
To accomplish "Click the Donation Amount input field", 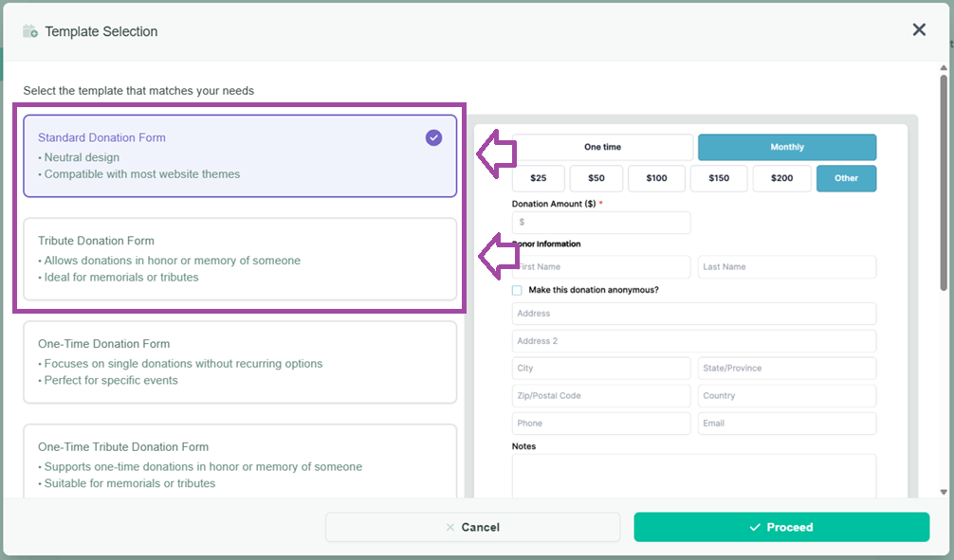I will coord(601,223).
